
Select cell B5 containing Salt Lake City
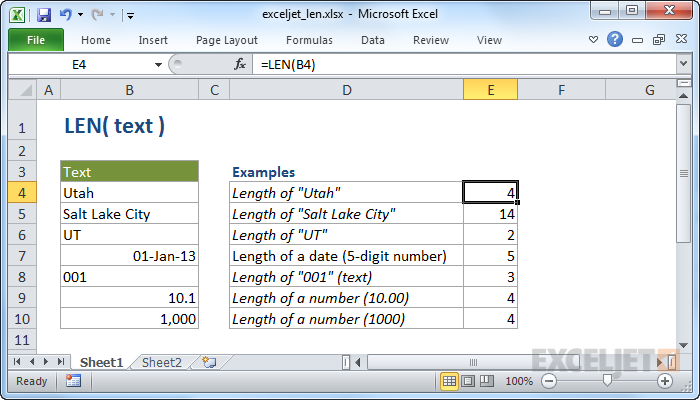tap(129, 214)
